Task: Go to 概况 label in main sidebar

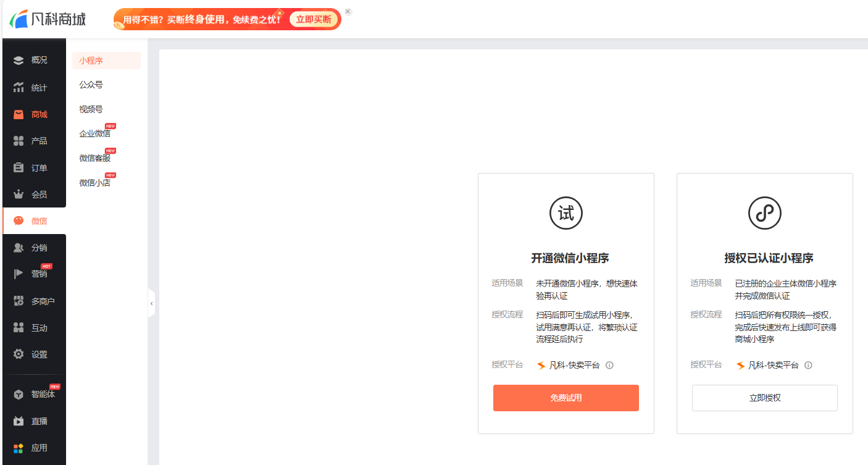Action: (39, 61)
